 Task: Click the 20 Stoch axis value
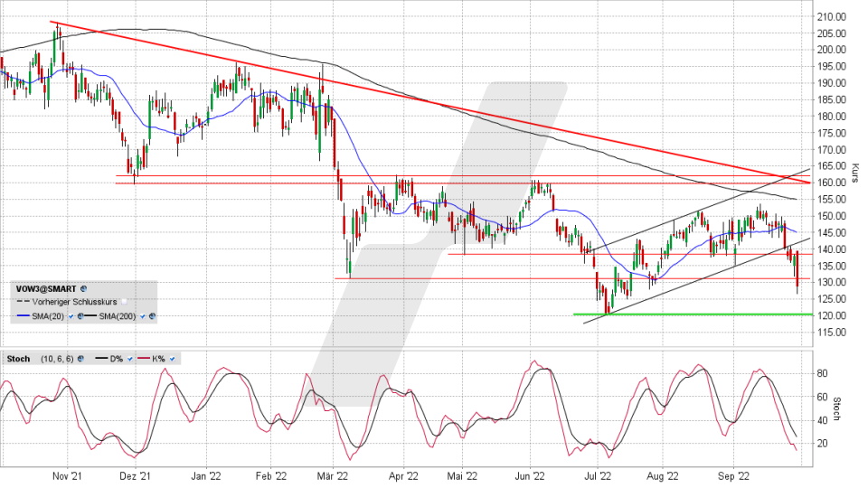pos(823,443)
